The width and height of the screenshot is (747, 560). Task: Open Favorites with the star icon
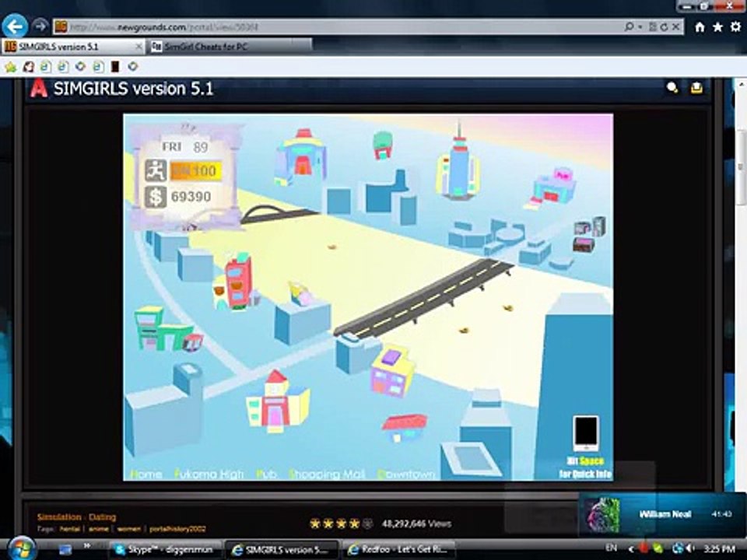click(717, 27)
